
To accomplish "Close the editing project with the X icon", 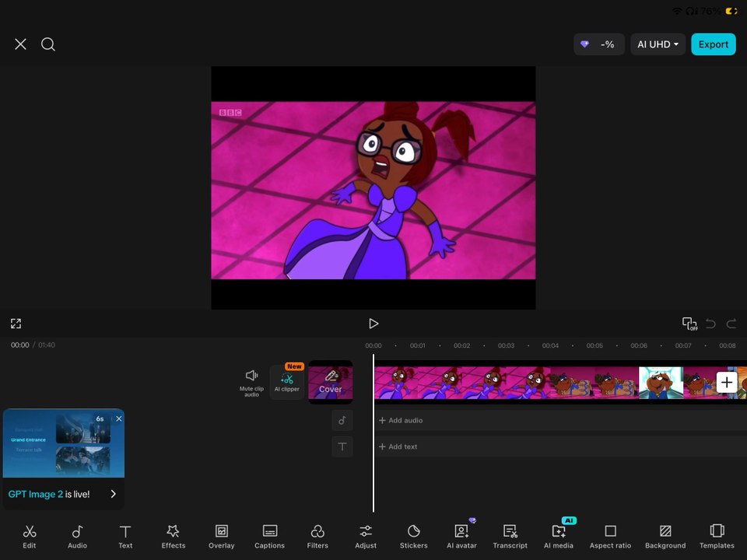I will [x=20, y=44].
